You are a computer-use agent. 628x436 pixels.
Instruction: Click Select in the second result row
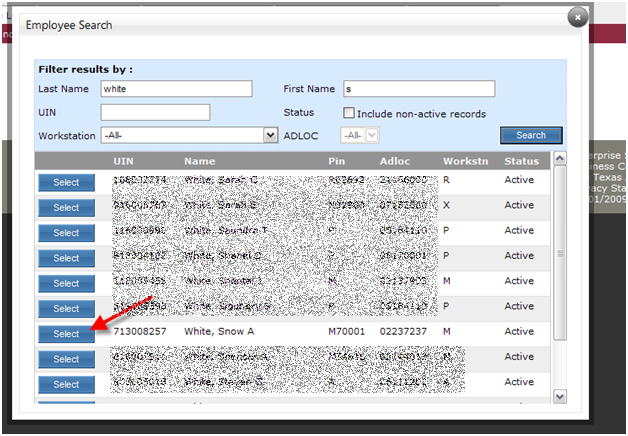66,208
